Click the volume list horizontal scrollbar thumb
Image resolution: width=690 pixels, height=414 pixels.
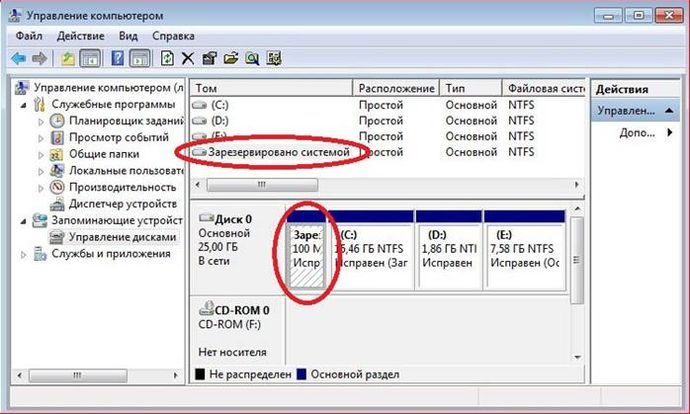click(262, 185)
